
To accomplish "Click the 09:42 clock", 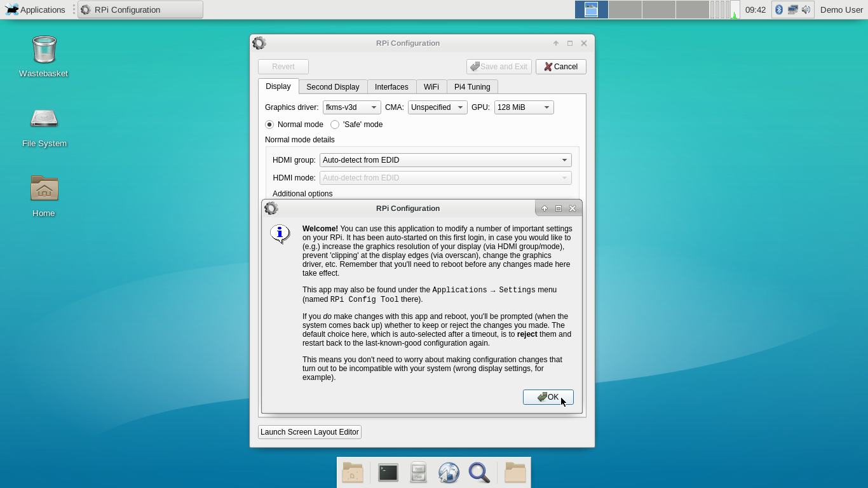I will (756, 10).
